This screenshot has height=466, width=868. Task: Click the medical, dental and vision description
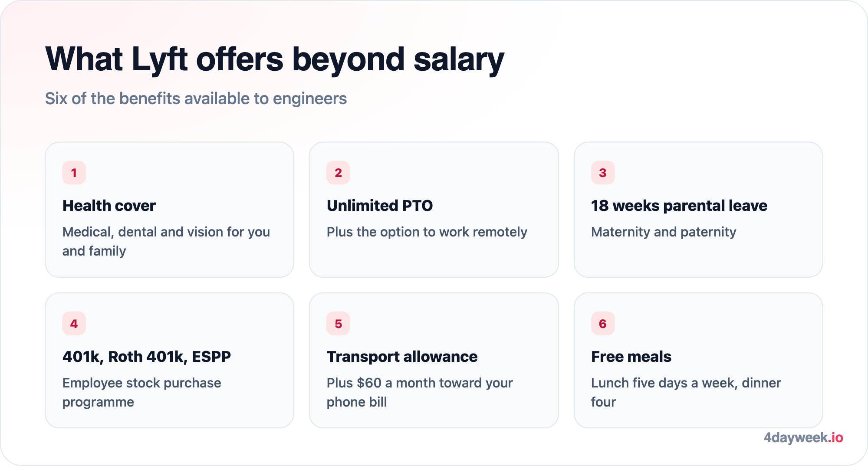pos(166,241)
